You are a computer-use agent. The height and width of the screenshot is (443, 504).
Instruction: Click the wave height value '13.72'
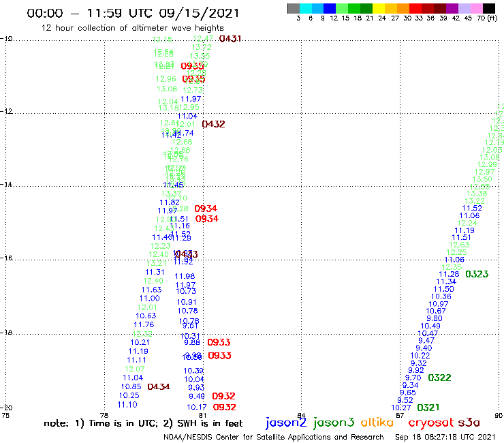point(202,47)
